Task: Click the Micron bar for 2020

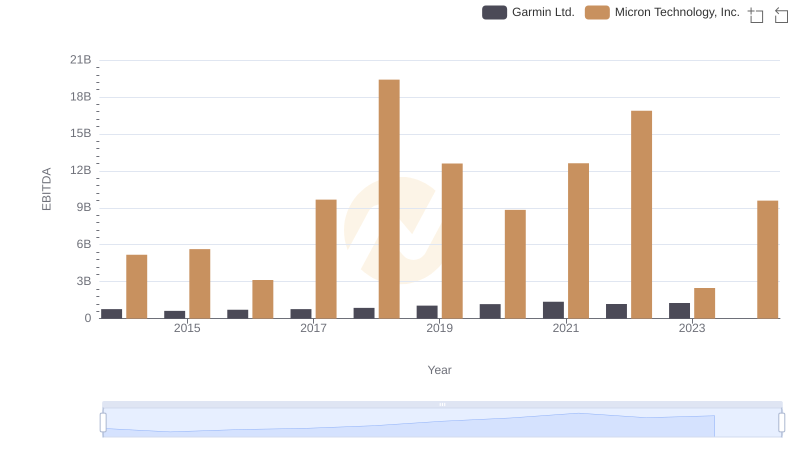Action: (515, 264)
